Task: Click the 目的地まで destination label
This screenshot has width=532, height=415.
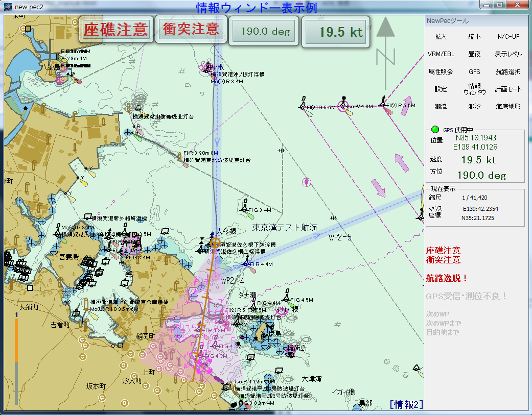Action: pos(443,332)
